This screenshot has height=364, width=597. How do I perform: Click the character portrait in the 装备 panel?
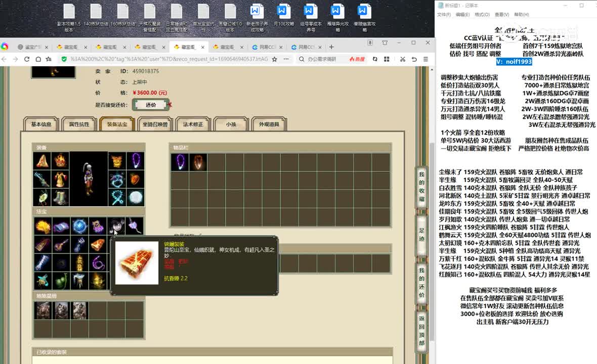[x=89, y=179]
